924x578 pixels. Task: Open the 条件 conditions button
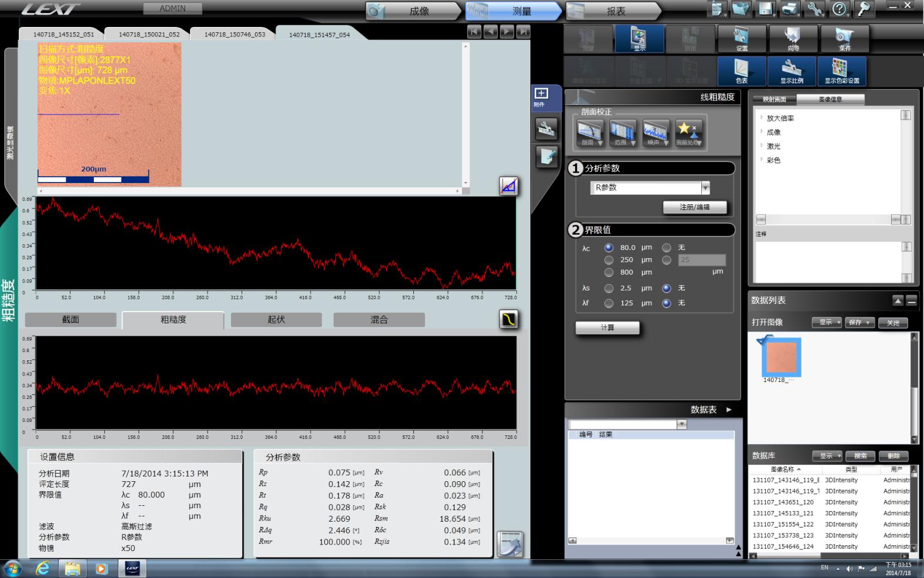click(844, 39)
